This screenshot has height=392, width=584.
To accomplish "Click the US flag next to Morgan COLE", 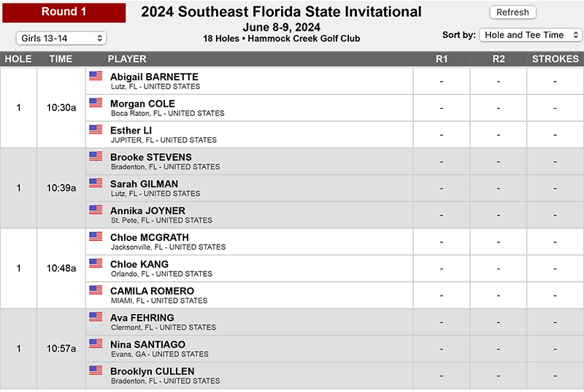I will (x=96, y=102).
